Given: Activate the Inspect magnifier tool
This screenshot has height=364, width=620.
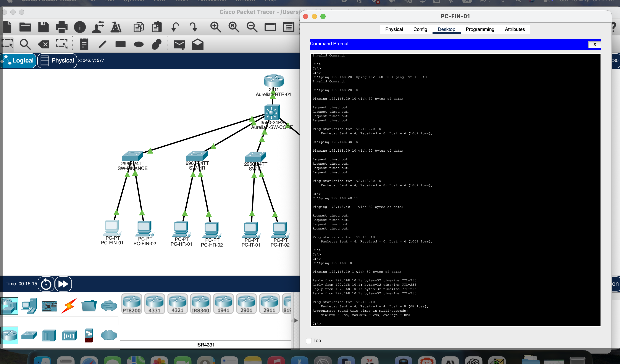Looking at the screenshot, I should coord(25,44).
